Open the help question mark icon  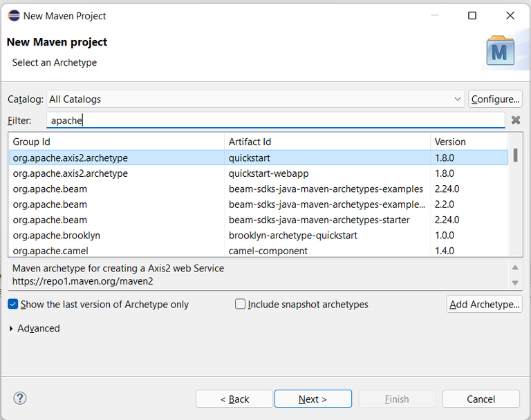(x=20, y=399)
